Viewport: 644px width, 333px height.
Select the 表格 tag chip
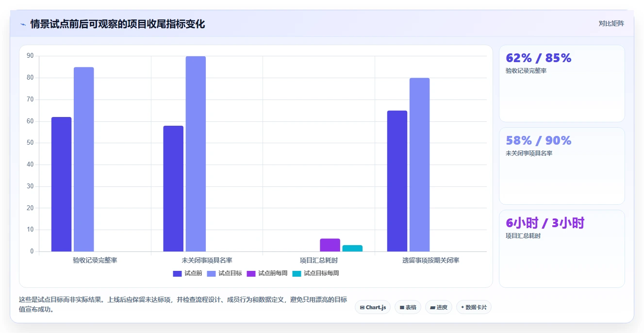408,307
